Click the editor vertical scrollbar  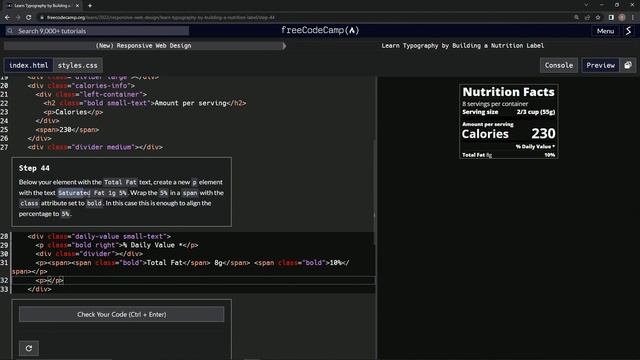click(374, 192)
